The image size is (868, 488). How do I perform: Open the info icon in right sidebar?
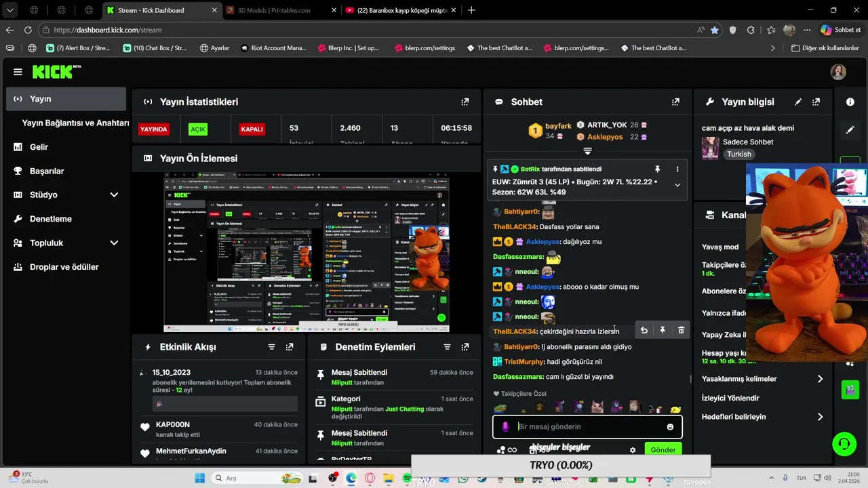click(x=850, y=102)
